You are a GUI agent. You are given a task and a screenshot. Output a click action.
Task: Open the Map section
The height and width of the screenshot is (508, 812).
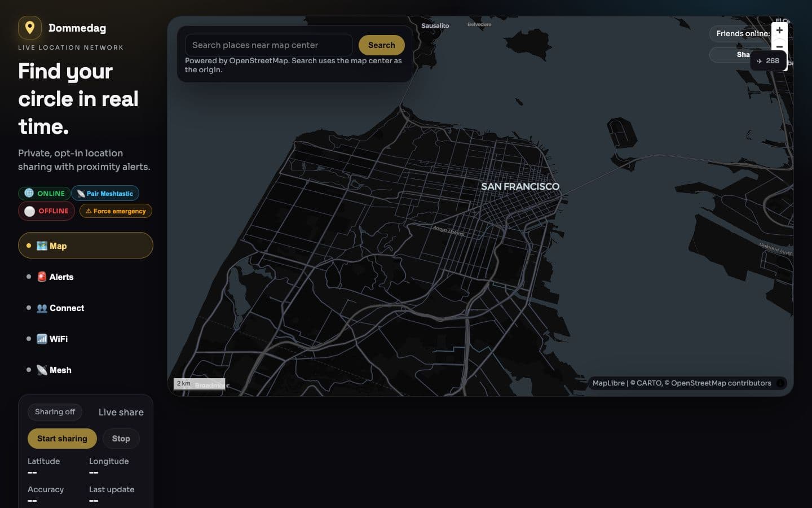tap(86, 246)
